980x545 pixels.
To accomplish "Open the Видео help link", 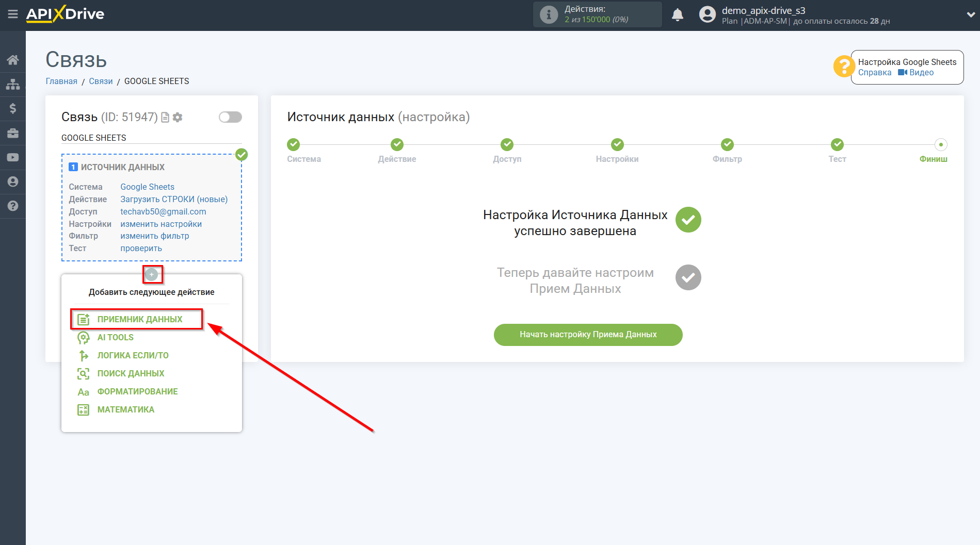I will coord(916,72).
